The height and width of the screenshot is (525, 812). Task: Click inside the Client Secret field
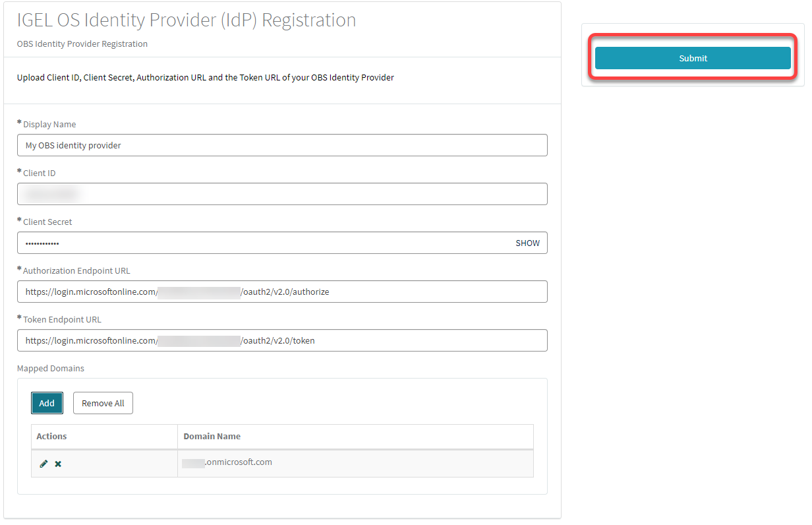(x=264, y=243)
